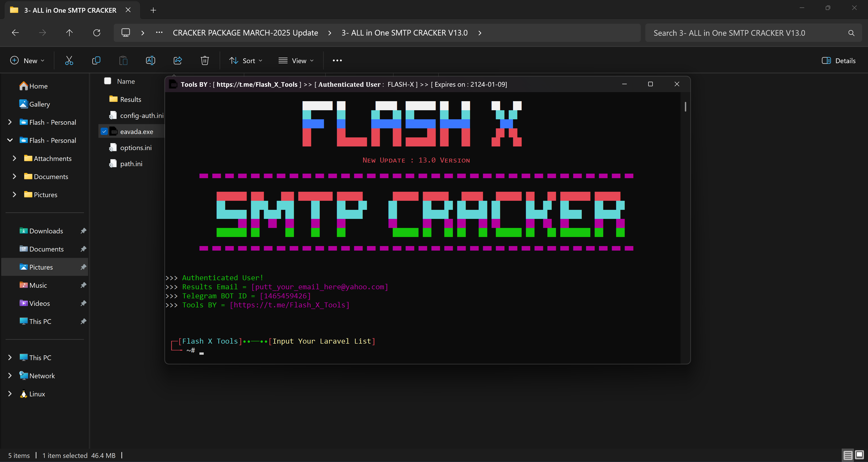Share the selected file via toolbar icon
Image resolution: width=868 pixels, height=462 pixels.
[177, 60]
